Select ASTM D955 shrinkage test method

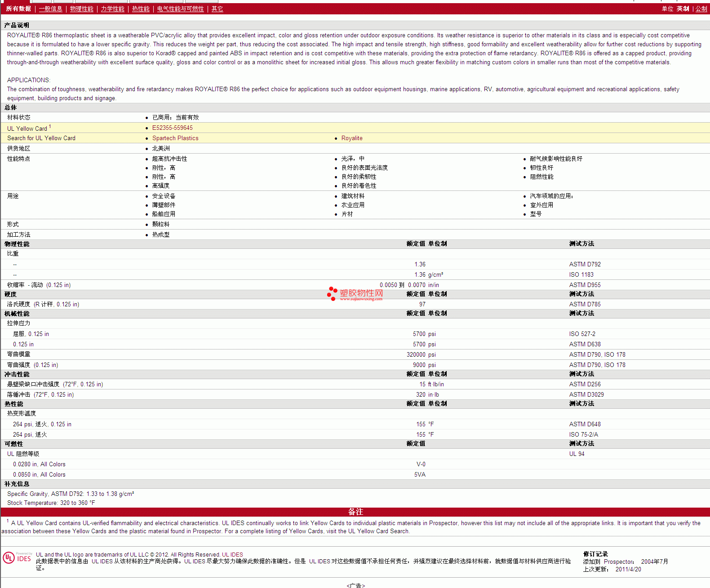tap(585, 285)
